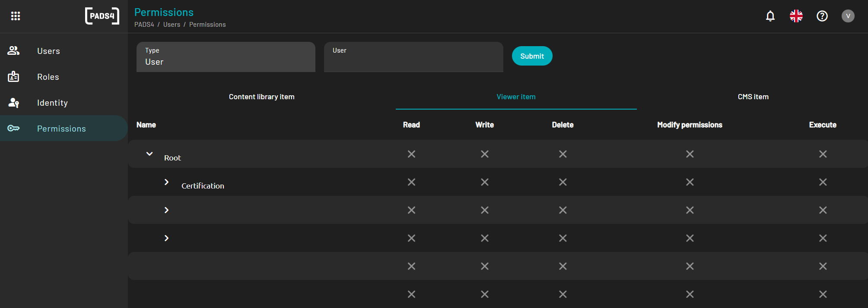868x308 pixels.
Task: Click the Name column header
Action: pos(146,125)
